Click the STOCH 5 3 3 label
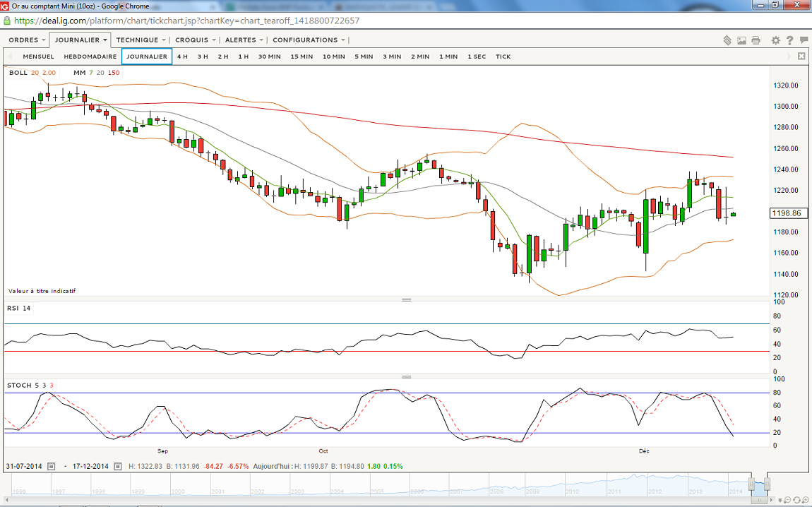Image resolution: width=812 pixels, height=507 pixels. point(30,386)
